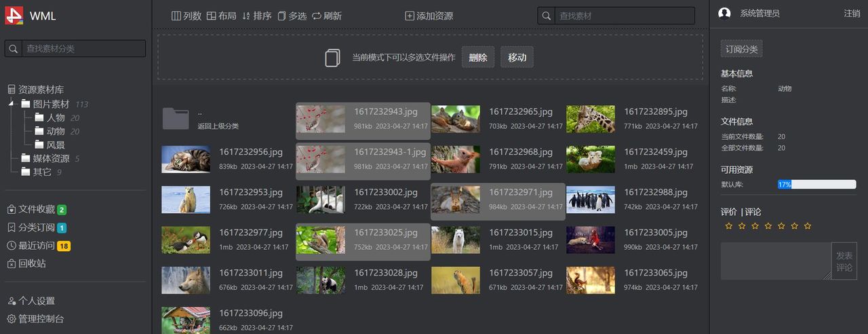The width and height of the screenshot is (868, 334).
Task: Click the WML logo icon
Action: [x=14, y=15]
